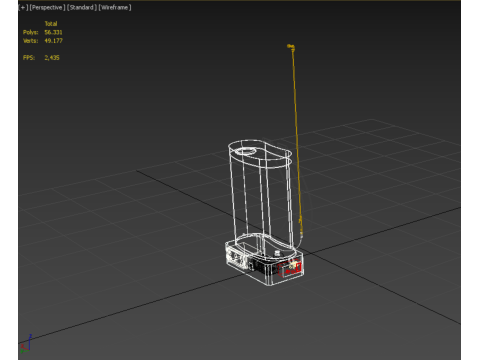Click the 'Polys:' label

30,32
